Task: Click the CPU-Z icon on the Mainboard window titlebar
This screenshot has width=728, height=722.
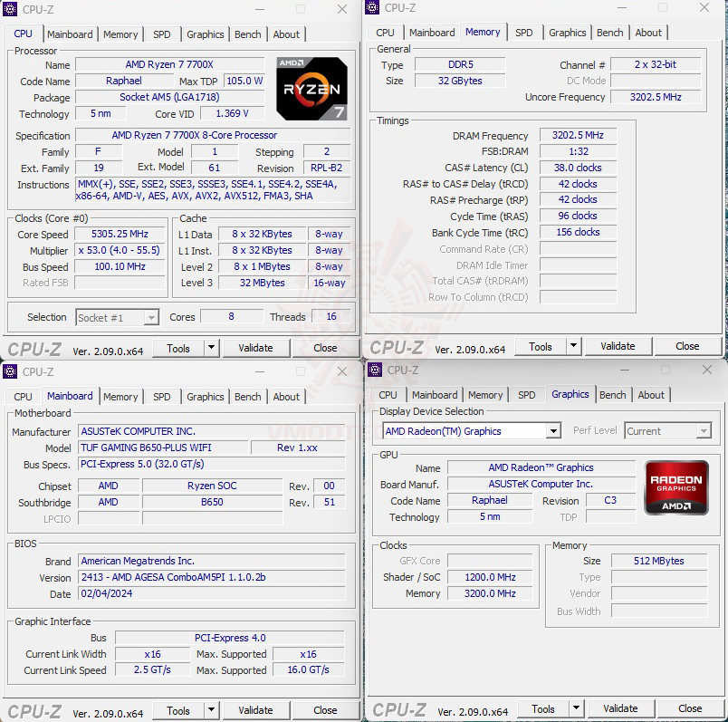Action: (10, 371)
